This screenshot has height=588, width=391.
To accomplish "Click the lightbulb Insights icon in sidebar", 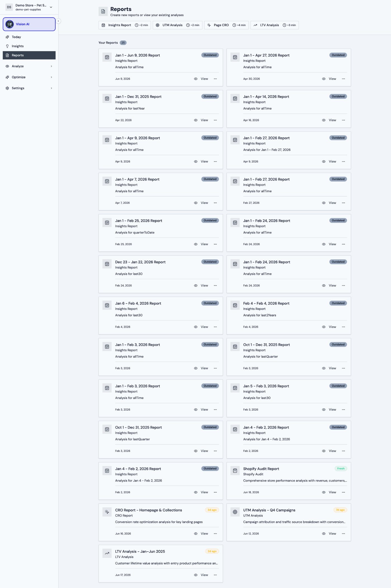I will (x=7, y=46).
